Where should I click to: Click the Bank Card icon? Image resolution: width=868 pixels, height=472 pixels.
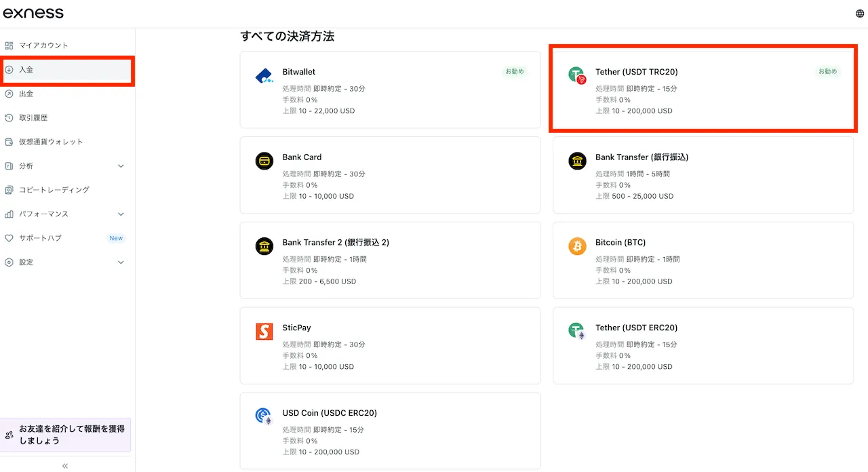(264, 161)
